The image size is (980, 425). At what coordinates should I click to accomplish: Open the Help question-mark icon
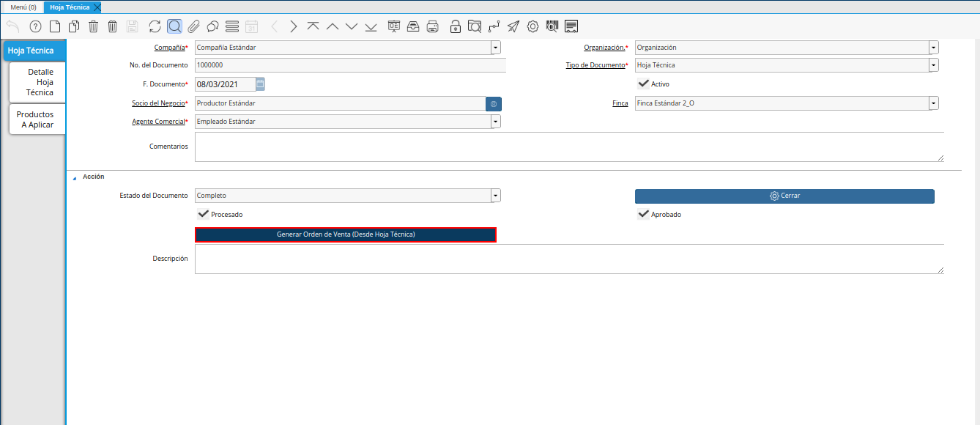coord(35,27)
